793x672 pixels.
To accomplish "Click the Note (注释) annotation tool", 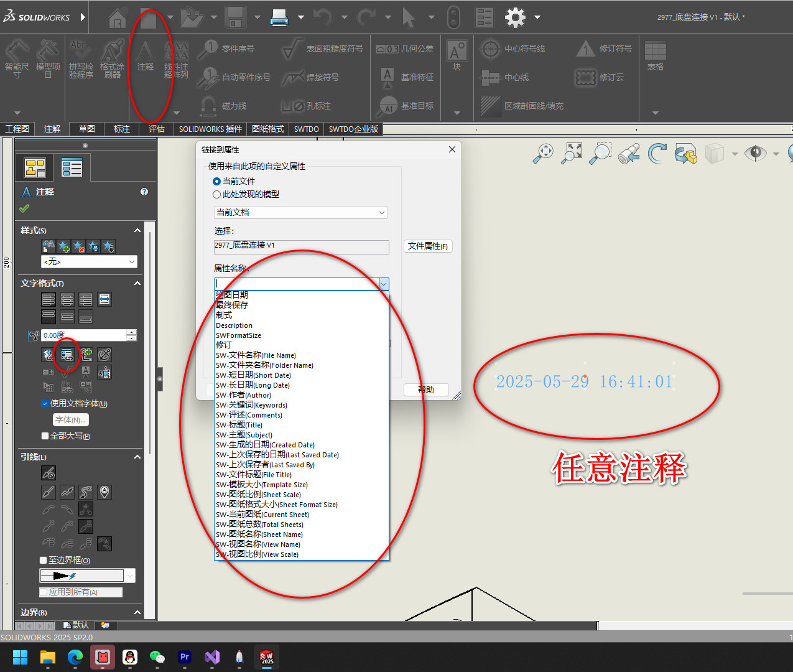I will tap(145, 56).
